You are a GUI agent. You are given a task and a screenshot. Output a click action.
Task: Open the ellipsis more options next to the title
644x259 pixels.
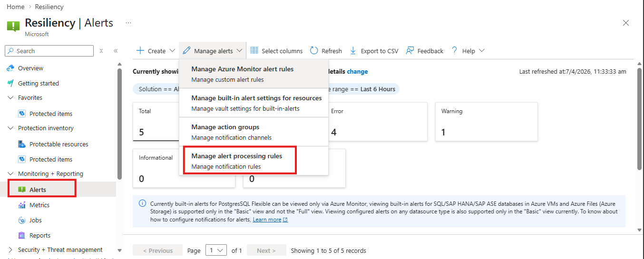coord(128,22)
